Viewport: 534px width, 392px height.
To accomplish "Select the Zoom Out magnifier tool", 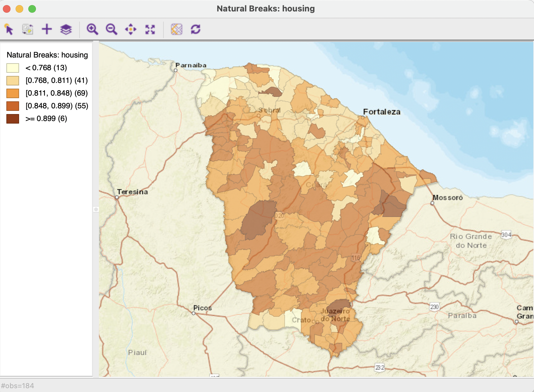I will tap(112, 29).
